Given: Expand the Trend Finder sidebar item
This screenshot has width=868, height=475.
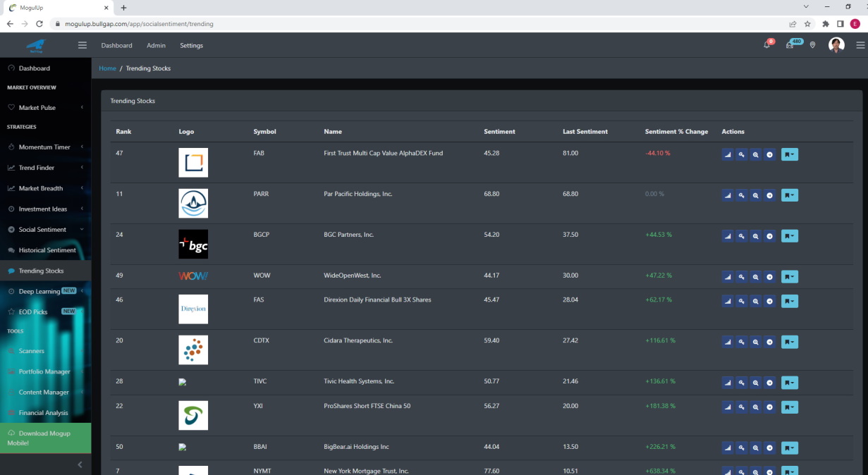Looking at the screenshot, I should pos(45,168).
